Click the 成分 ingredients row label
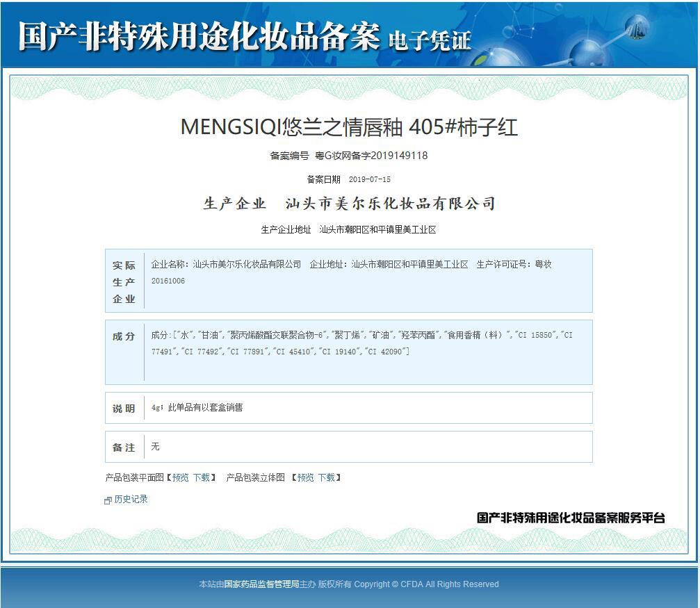The image size is (700, 608). pyautogui.click(x=124, y=336)
